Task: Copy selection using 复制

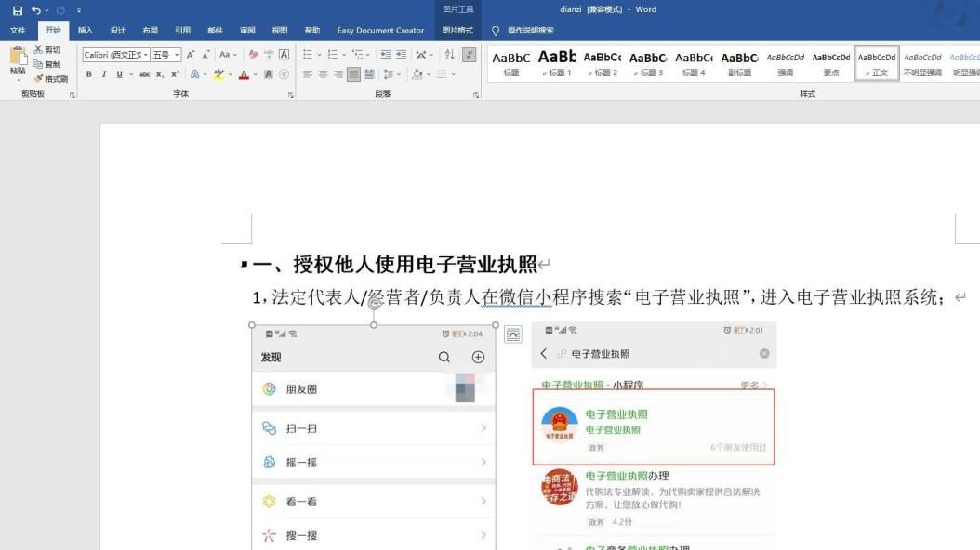Action: (x=47, y=64)
